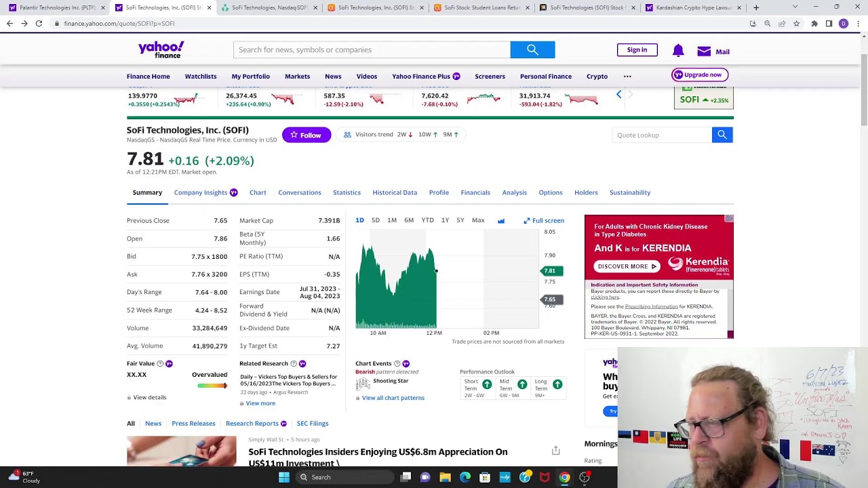This screenshot has height=488, width=868.
Task: Select the 1M chart range
Action: pos(392,220)
